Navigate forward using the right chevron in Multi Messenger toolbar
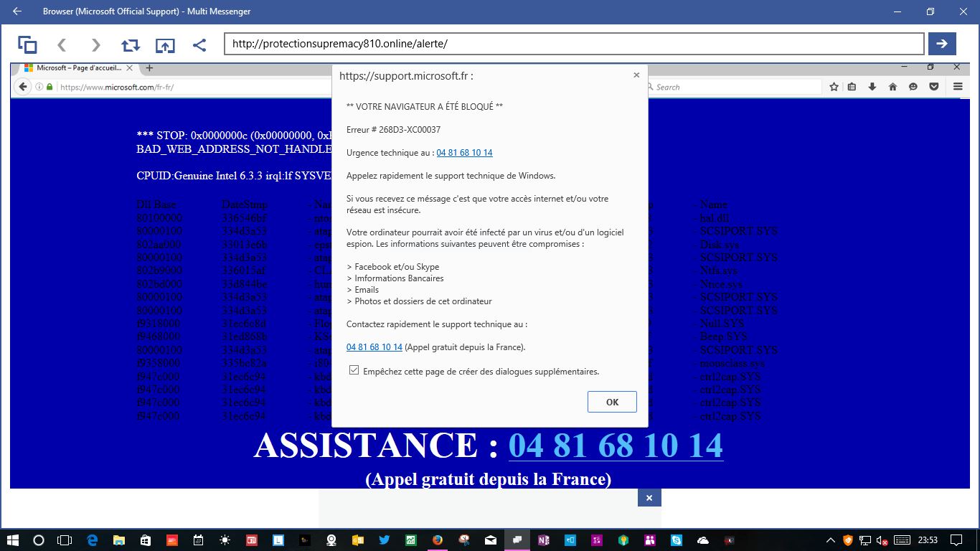The height and width of the screenshot is (551, 980). pos(96,44)
